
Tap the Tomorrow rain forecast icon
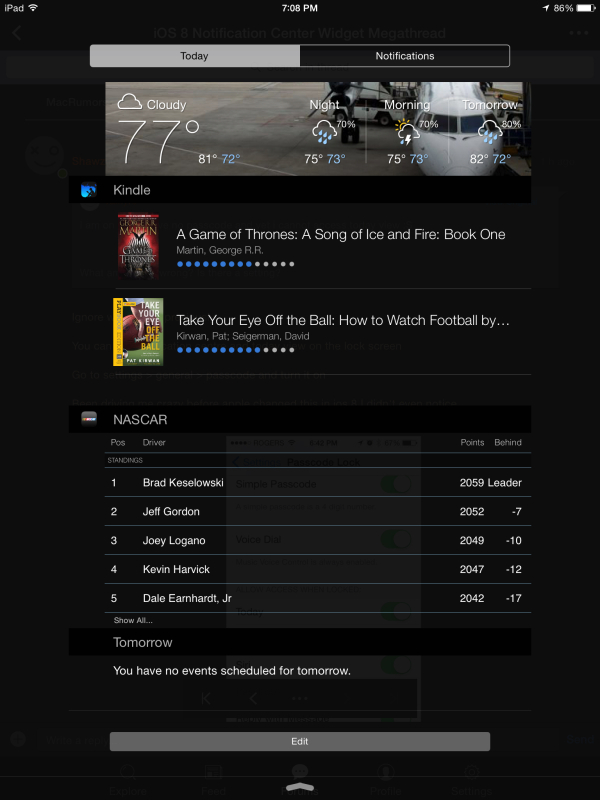click(489, 132)
